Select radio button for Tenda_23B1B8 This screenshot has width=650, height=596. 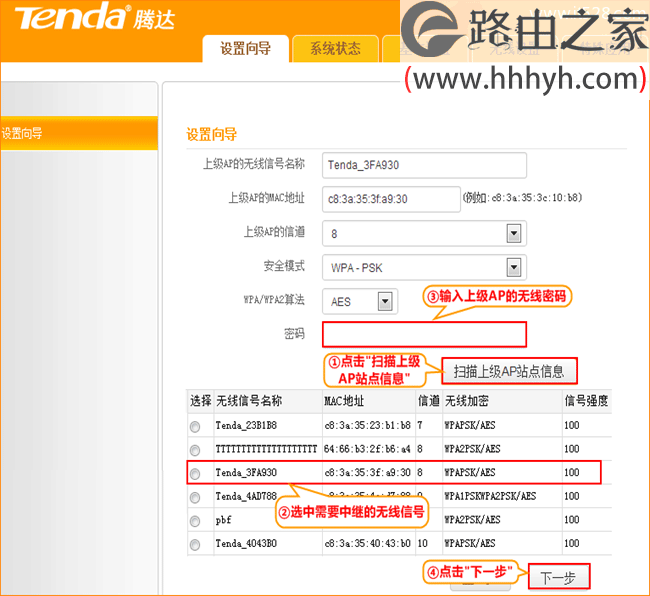[x=195, y=426]
